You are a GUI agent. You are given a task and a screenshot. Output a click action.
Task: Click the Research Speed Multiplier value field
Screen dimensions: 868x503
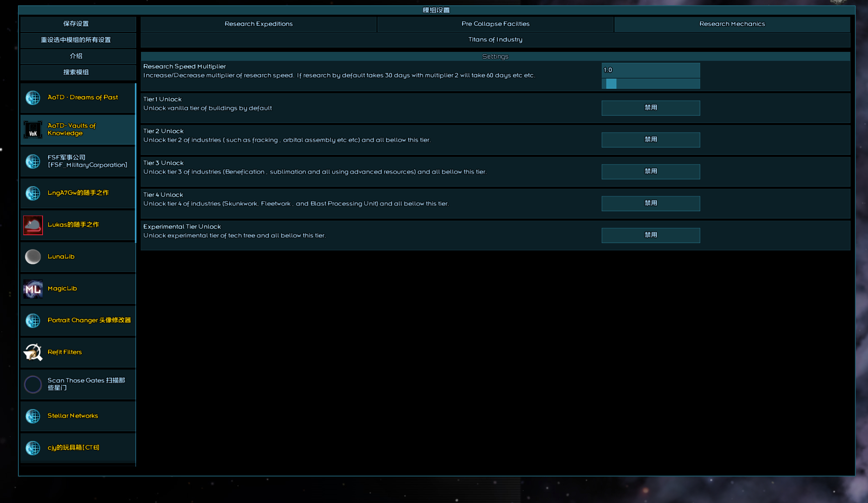(x=650, y=70)
